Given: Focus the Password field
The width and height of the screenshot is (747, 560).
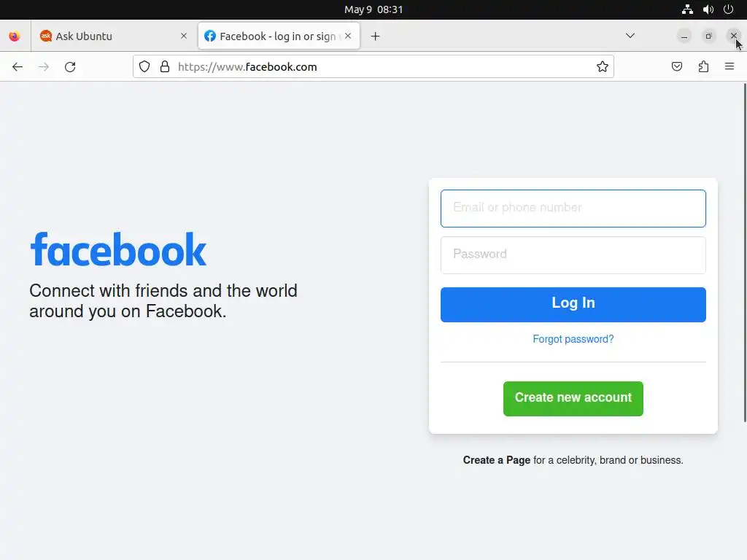Looking at the screenshot, I should (573, 255).
